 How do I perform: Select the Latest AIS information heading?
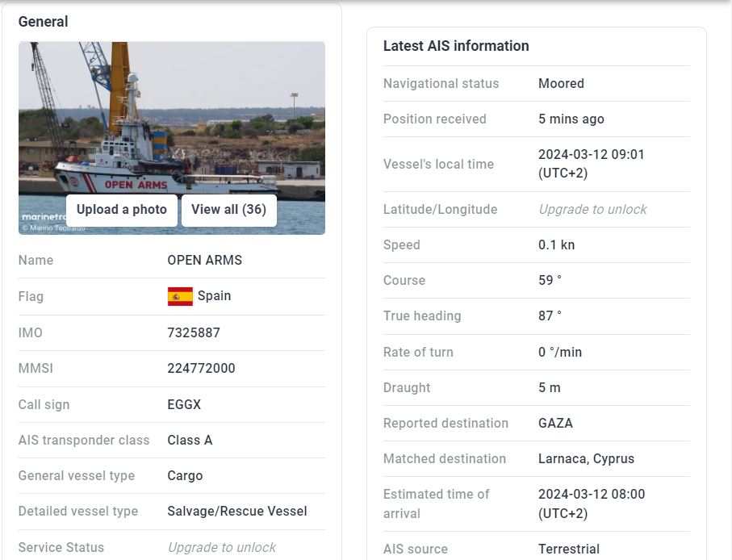[x=456, y=46]
